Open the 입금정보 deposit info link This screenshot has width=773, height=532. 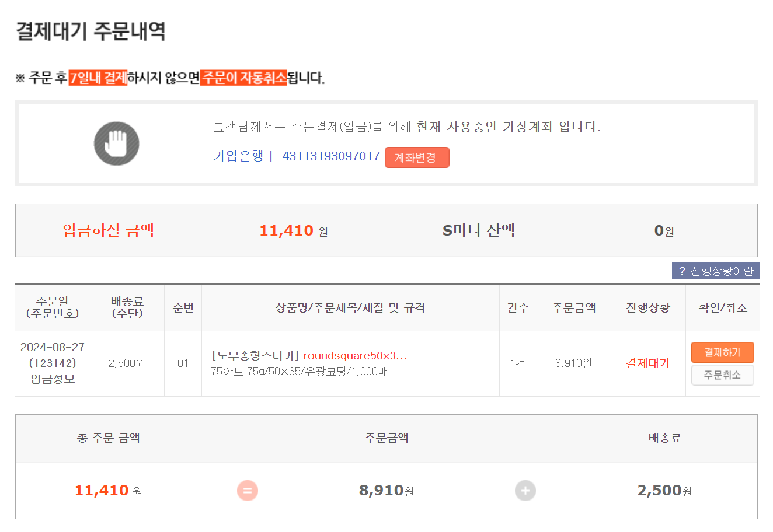tap(53, 379)
